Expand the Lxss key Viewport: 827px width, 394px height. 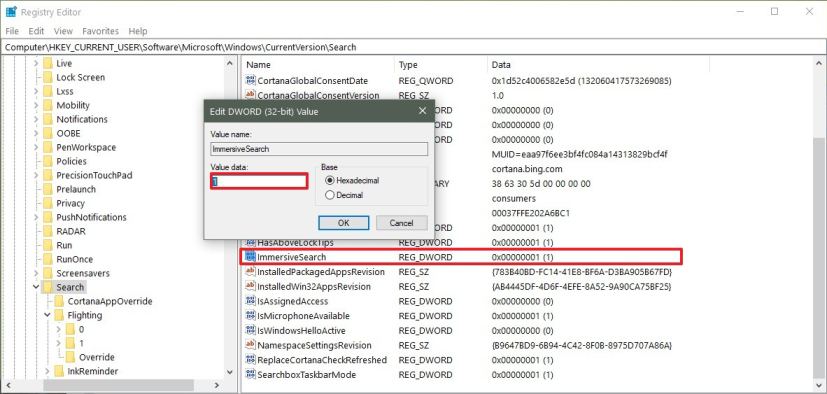pyautogui.click(x=36, y=91)
